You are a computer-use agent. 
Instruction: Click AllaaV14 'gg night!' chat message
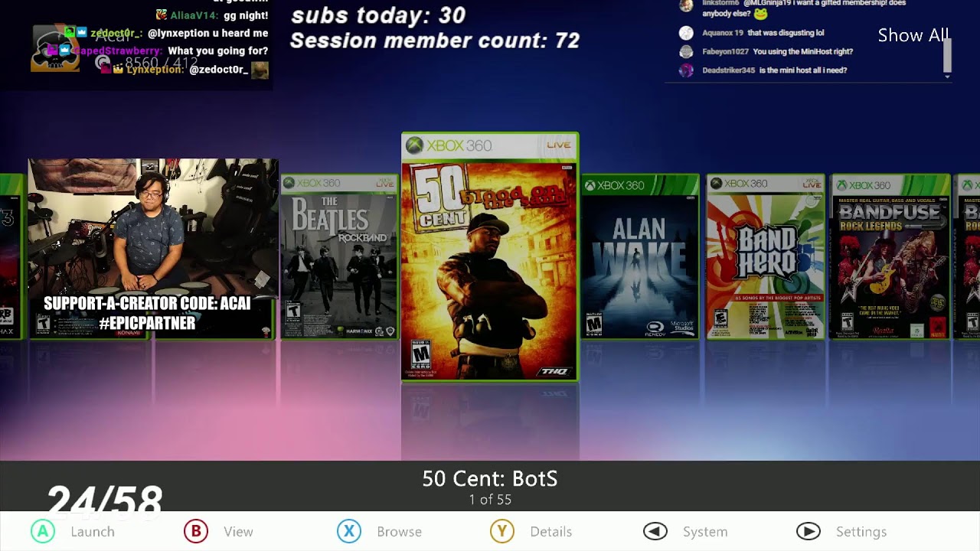(x=212, y=15)
